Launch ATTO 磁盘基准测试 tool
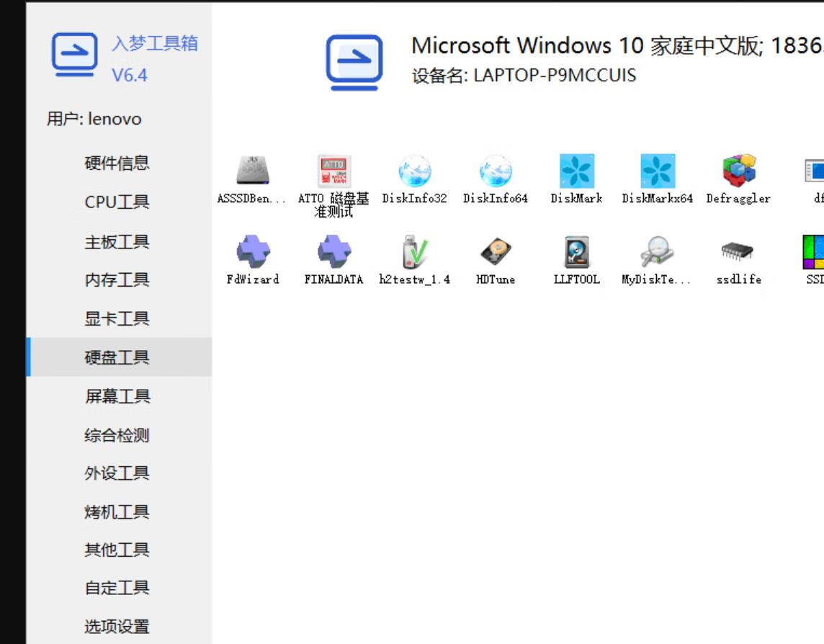This screenshot has width=824, height=644. 333,171
